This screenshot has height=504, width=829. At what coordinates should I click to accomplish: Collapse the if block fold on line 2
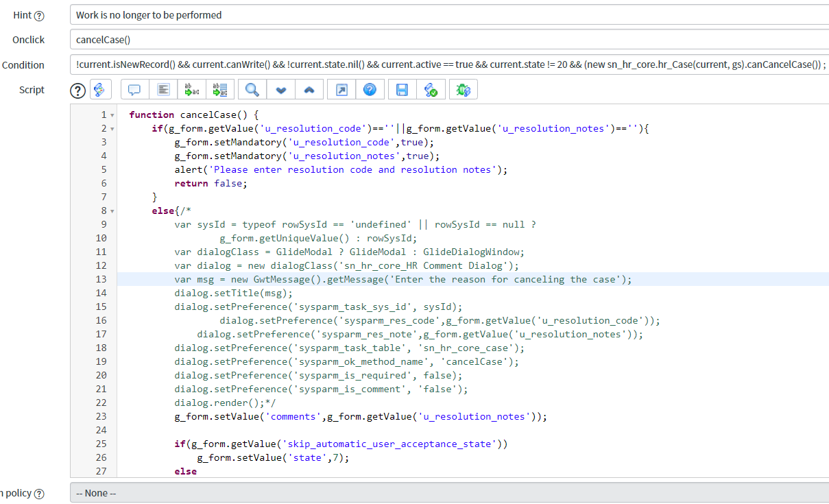[112, 129]
